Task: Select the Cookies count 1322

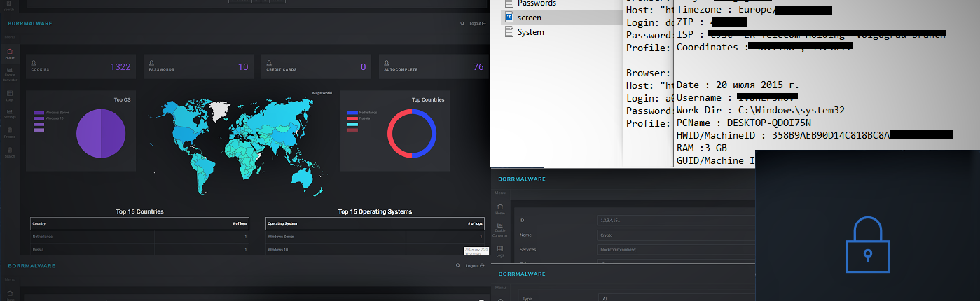Action: point(120,67)
